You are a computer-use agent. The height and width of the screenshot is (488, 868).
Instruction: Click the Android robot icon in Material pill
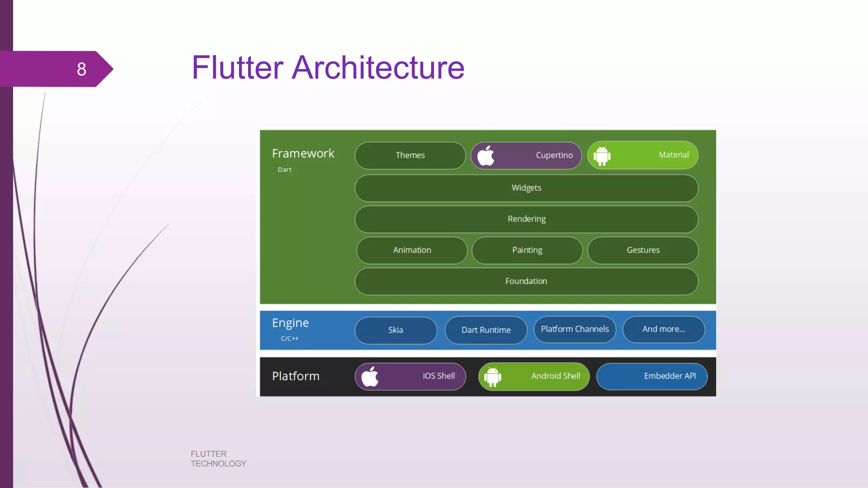[602, 155]
